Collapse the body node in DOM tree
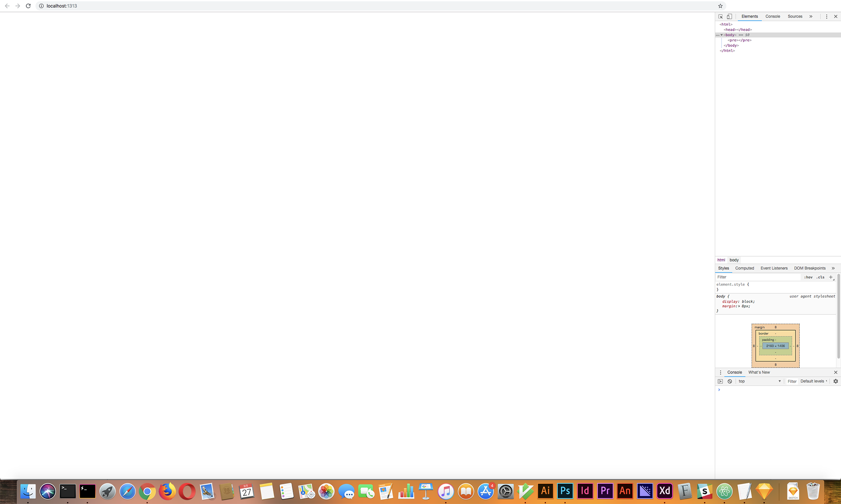841x504 pixels. 721,35
